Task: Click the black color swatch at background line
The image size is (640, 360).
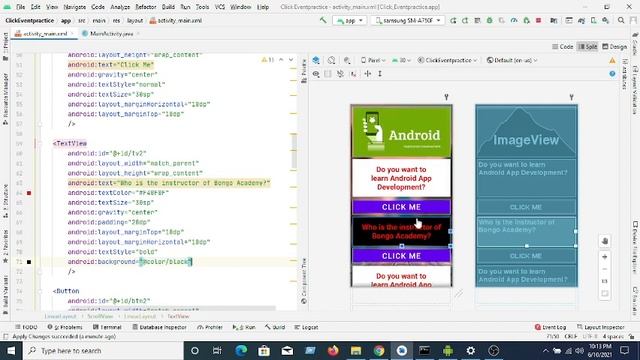Action: pos(29,262)
